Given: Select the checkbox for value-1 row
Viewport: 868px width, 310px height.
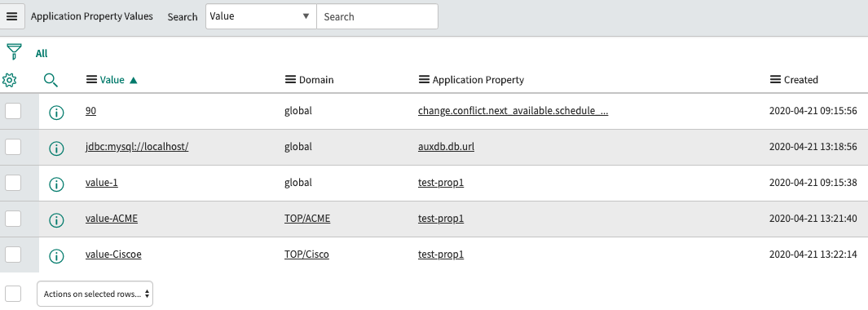Looking at the screenshot, I should (x=13, y=183).
